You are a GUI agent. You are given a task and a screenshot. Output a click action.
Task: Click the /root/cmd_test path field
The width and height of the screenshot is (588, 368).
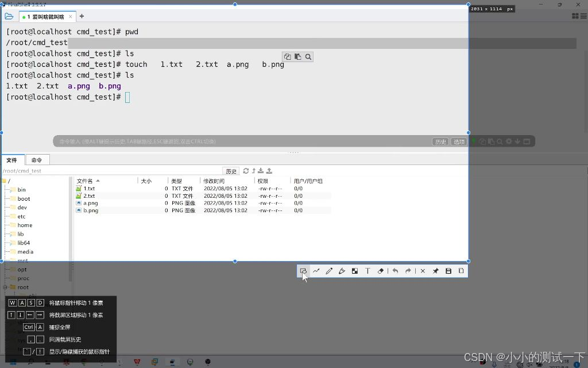point(34,170)
